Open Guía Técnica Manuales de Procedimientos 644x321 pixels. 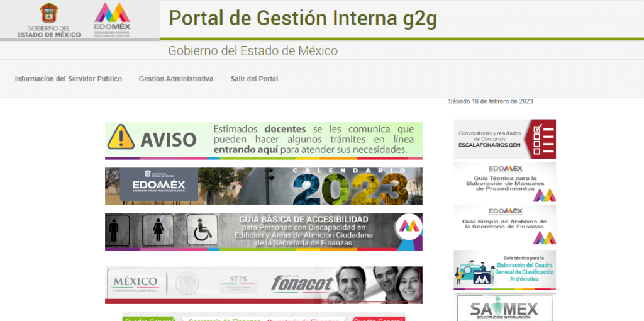tap(504, 182)
